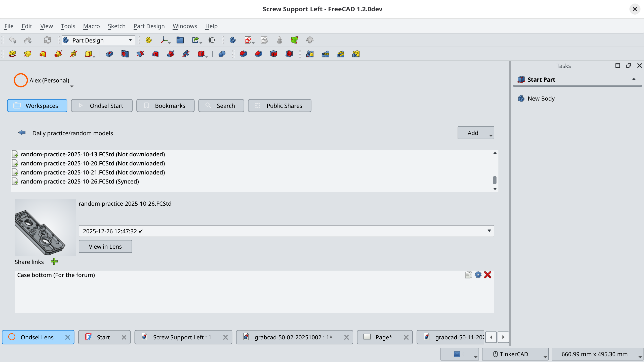
Task: Select New Body in the Tasks panel
Action: (x=541, y=98)
